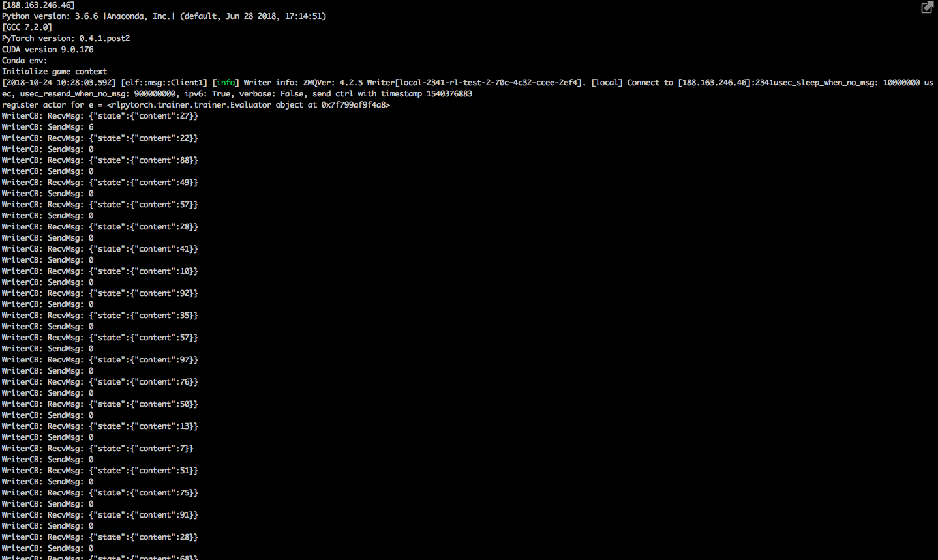Click the RecvMsg line with content 49
The image size is (938, 560).
point(100,183)
